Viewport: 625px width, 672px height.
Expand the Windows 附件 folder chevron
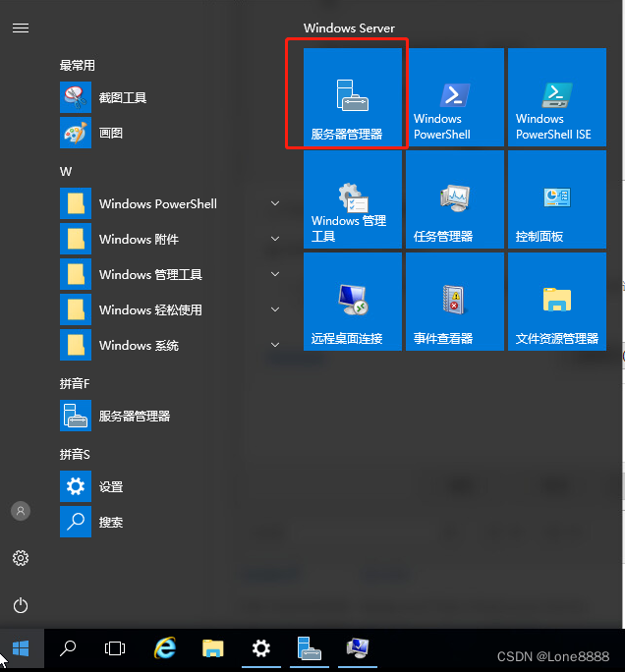275,239
